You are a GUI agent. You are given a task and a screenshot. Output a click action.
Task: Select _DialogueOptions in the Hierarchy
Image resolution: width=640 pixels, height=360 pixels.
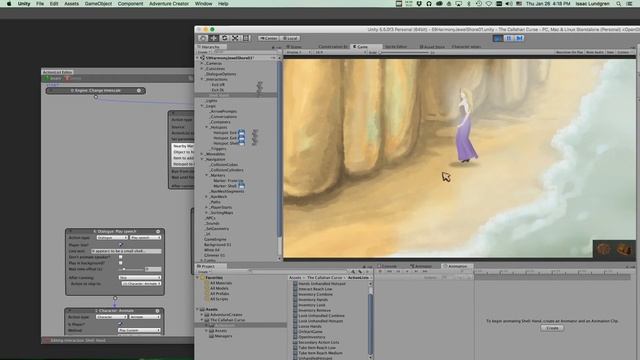221,74
